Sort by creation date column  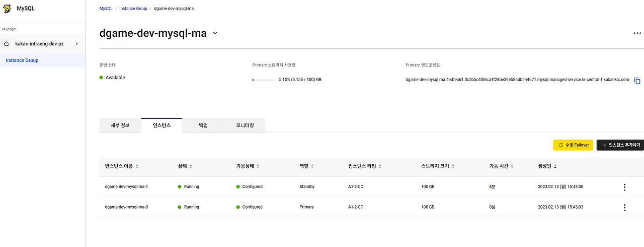point(555,166)
